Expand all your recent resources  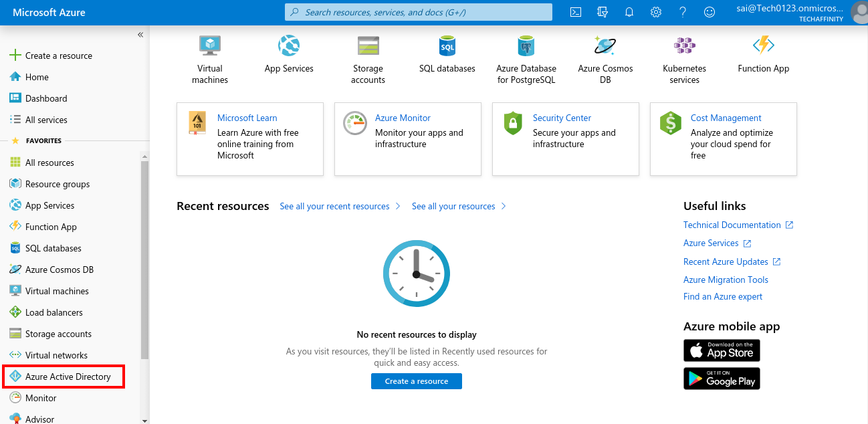[335, 206]
